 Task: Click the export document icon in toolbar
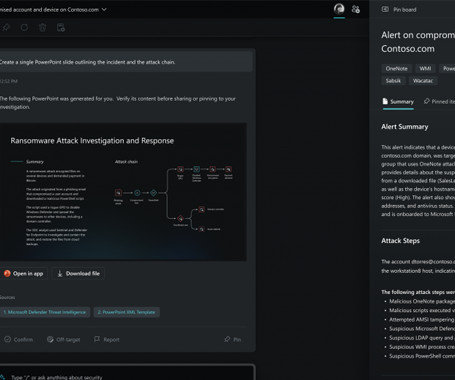click(x=61, y=27)
